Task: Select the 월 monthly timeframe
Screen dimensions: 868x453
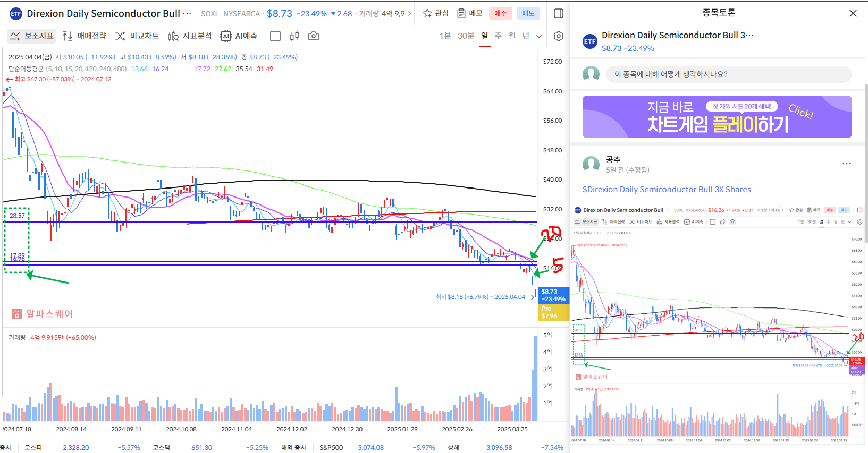Action: pos(512,36)
